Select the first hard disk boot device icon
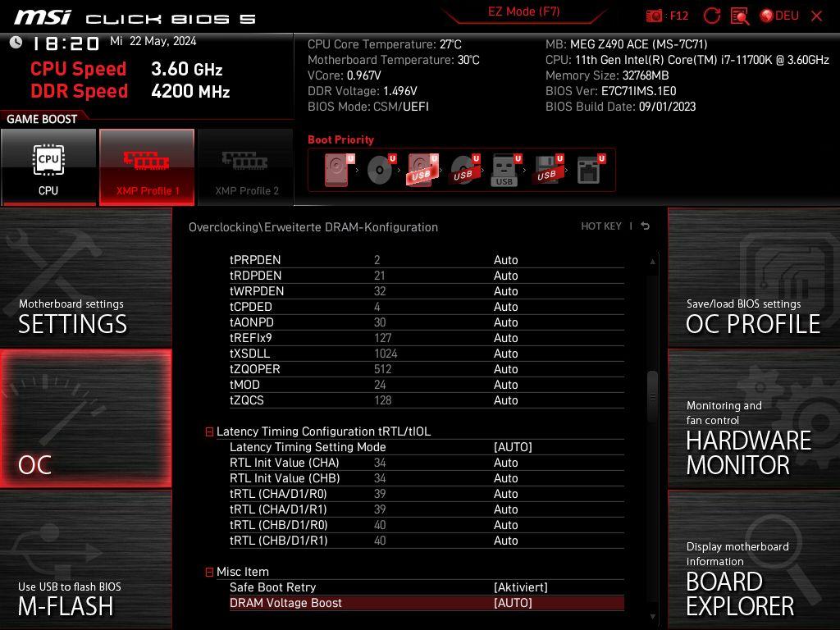This screenshot has height=630, width=840. [339, 170]
